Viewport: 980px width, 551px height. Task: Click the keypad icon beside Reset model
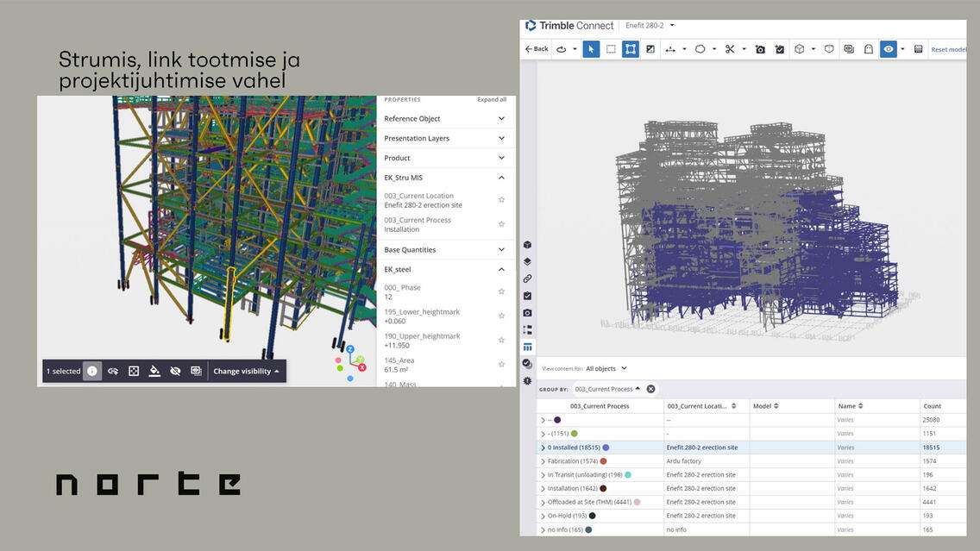tap(918, 49)
